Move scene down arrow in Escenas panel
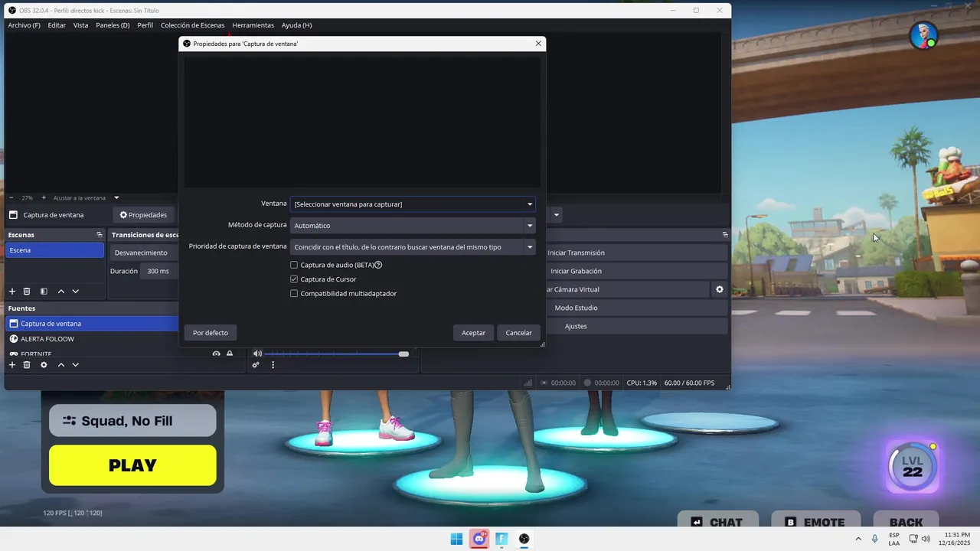Image resolution: width=980 pixels, height=551 pixels. tap(75, 292)
